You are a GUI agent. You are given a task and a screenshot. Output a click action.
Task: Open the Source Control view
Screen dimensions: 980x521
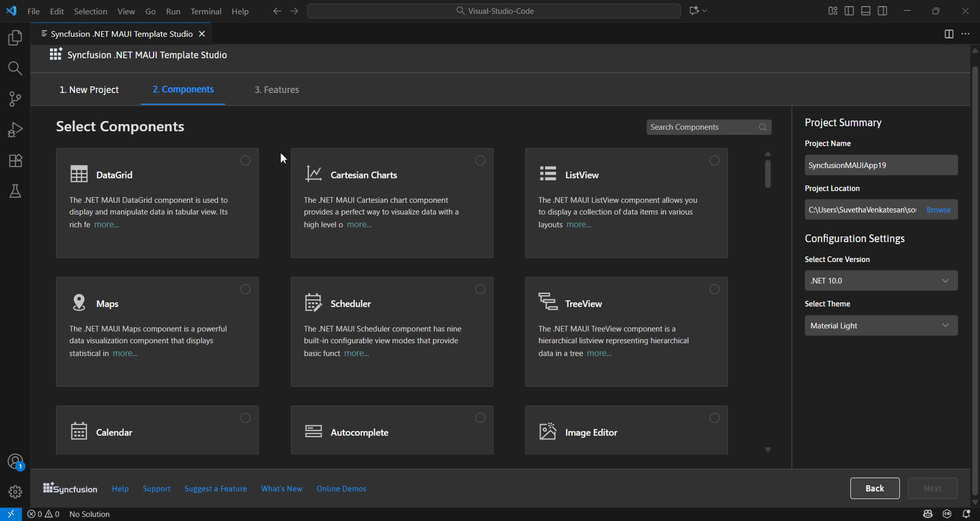click(15, 99)
